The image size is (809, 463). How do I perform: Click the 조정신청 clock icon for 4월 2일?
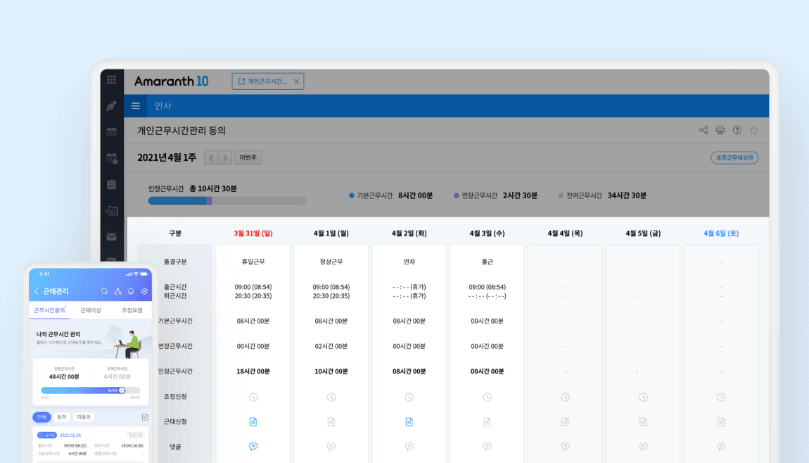(409, 397)
